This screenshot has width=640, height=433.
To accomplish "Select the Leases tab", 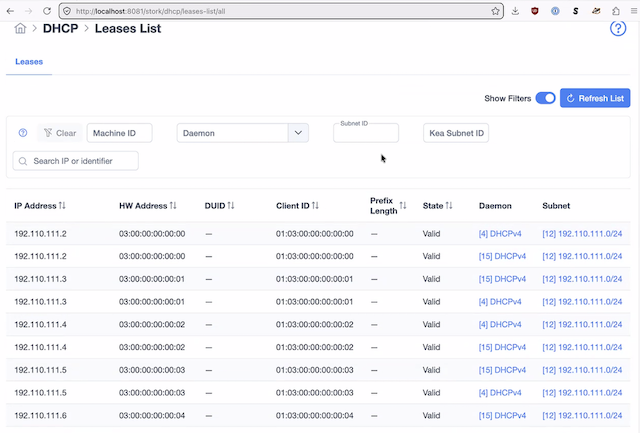I will point(29,62).
